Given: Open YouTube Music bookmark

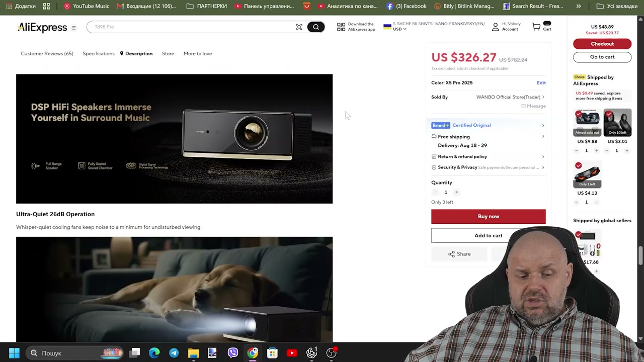Looking at the screenshot, I should click(87, 6).
